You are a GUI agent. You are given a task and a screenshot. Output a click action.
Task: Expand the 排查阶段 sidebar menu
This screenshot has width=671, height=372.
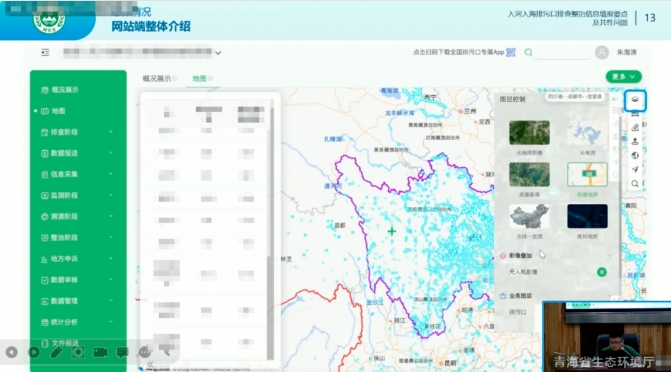(77, 132)
